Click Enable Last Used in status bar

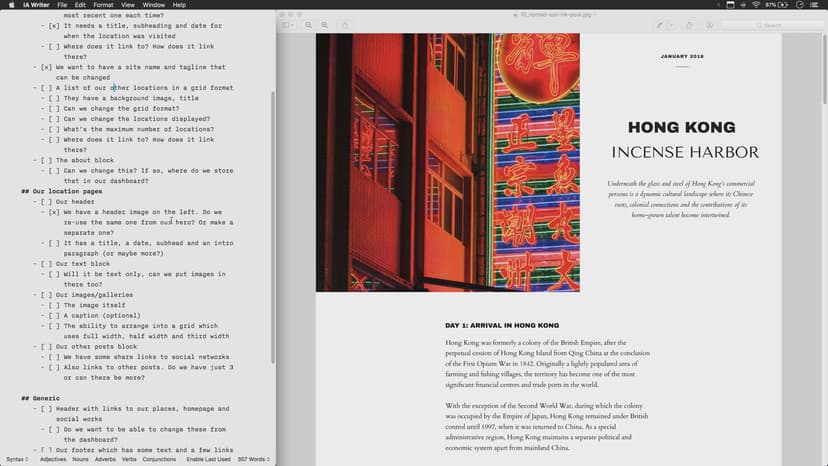click(208, 459)
